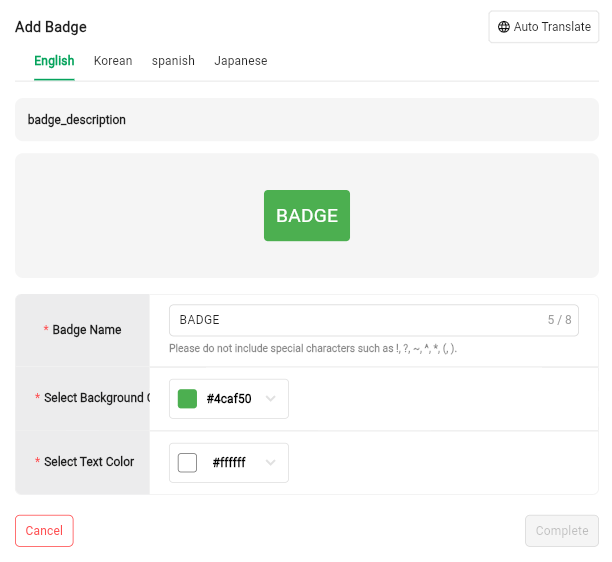Click the Badge Name label
The height and width of the screenshot is (562, 612).
point(87,330)
